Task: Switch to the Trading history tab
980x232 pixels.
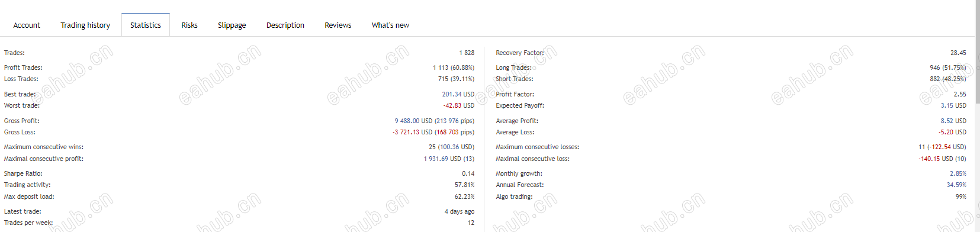Action: coord(85,25)
